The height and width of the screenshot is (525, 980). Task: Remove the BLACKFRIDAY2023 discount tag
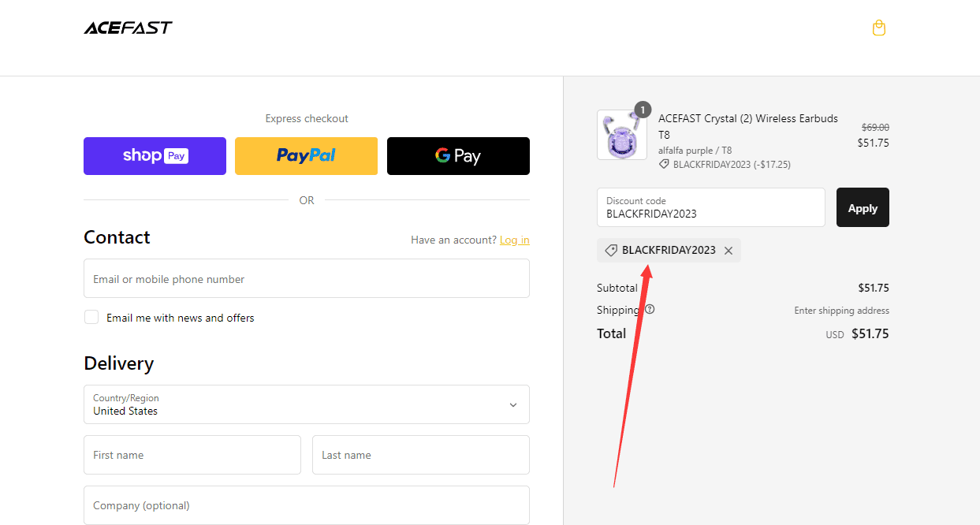(728, 251)
